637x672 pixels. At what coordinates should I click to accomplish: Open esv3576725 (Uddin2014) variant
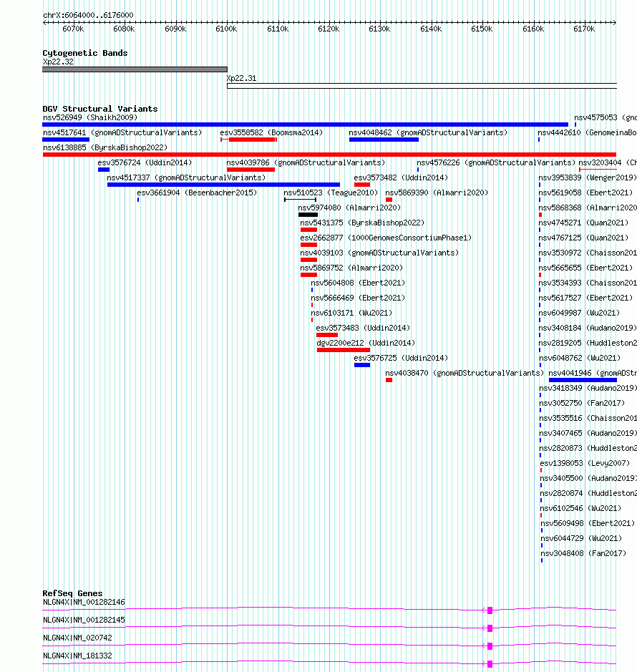(401, 357)
